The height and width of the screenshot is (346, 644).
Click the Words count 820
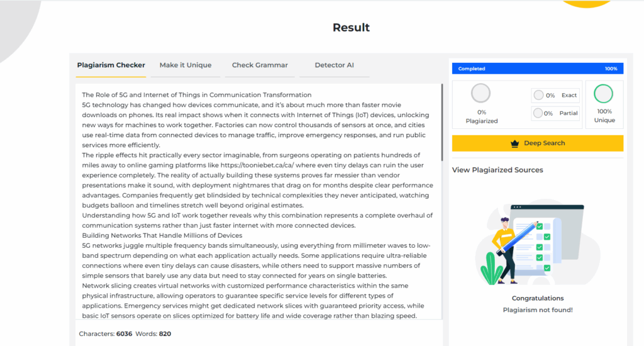[x=165, y=333]
